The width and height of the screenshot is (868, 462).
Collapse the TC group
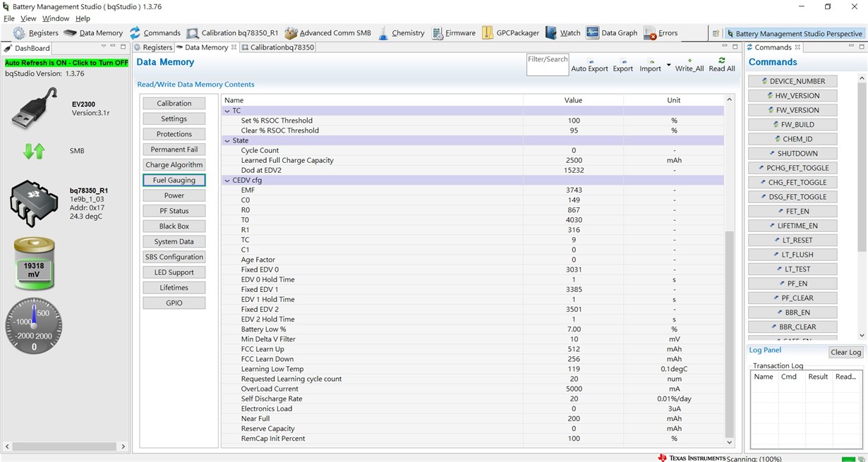(x=227, y=111)
